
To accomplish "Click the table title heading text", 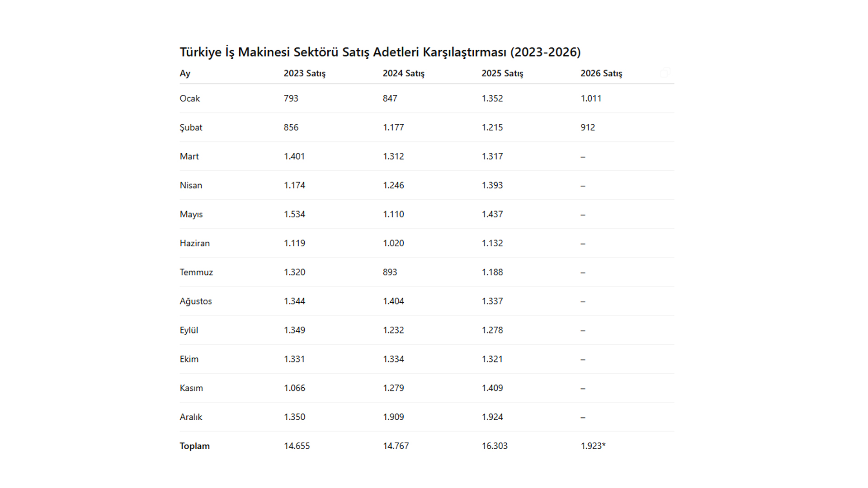I will click(380, 52).
